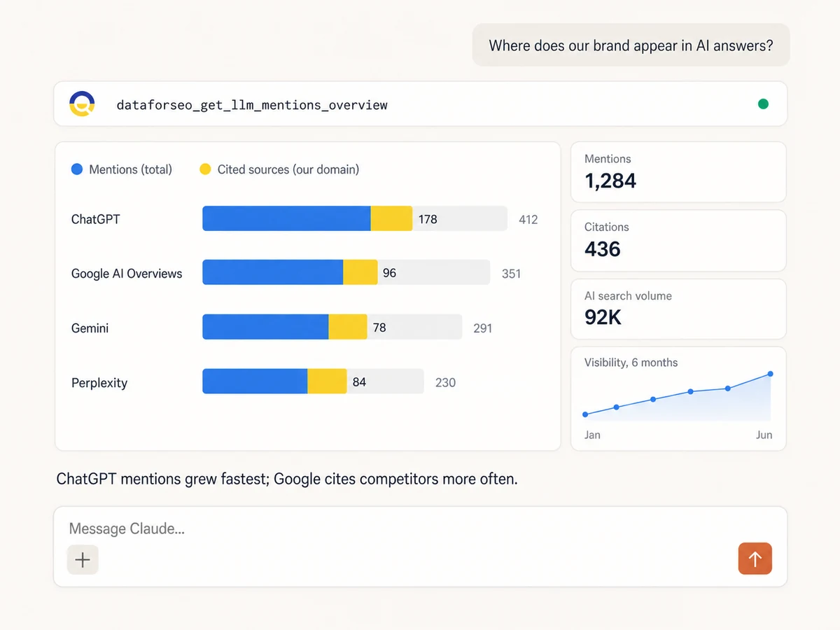Click the summary sentence about ChatGPT mentions
The height and width of the screenshot is (630, 840).
(x=287, y=479)
